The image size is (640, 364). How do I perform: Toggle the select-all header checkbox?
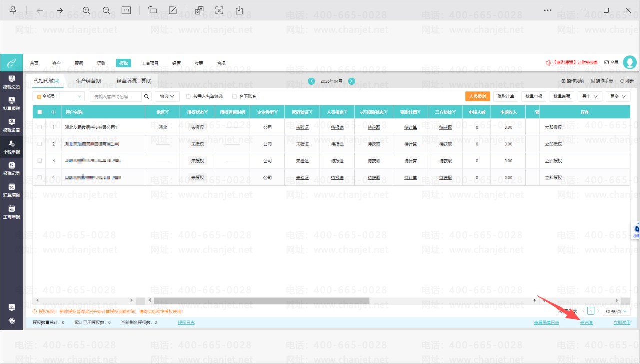40,112
